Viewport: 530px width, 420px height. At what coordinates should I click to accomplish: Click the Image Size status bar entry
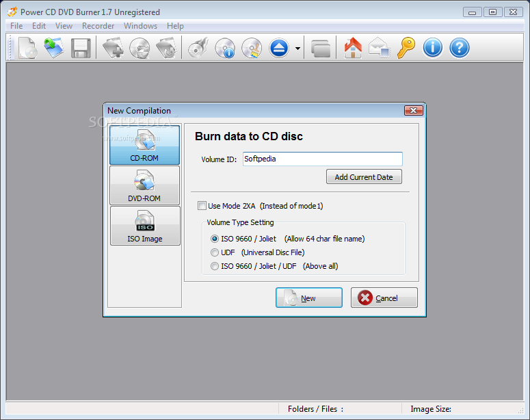pos(431,409)
